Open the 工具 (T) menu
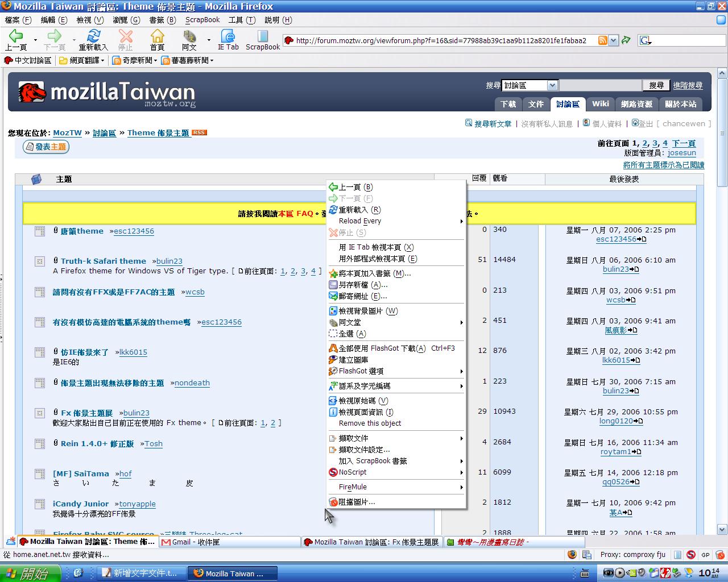 pyautogui.click(x=242, y=20)
